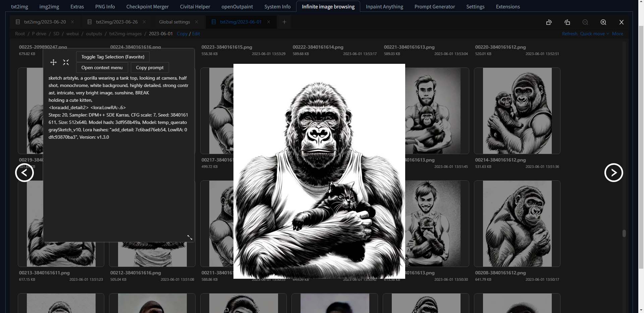Viewport: 644px width, 313px height.
Task: Open a new browsing tab with the plus icon
Action: point(284,22)
